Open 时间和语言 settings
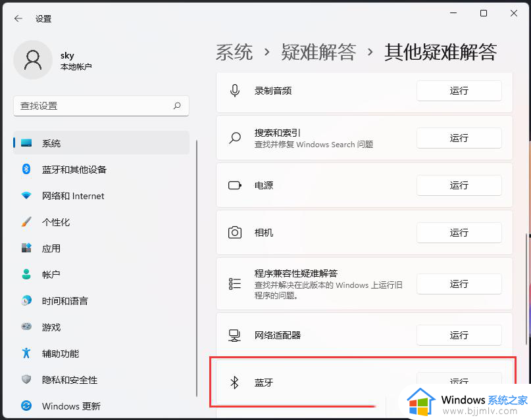Screen dimensions: 531x420 101,300
